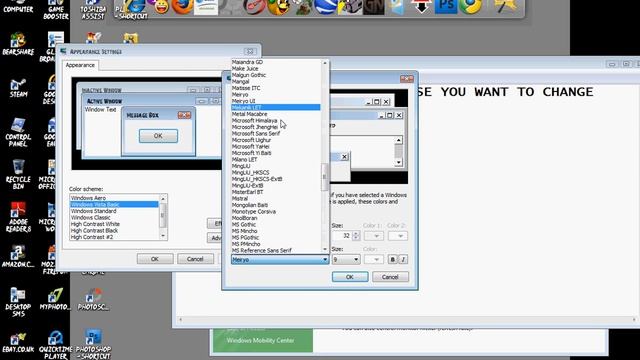This screenshot has height=360, width=640.
Task: Open the Toshiba Assist desktop icon
Action: point(93,10)
